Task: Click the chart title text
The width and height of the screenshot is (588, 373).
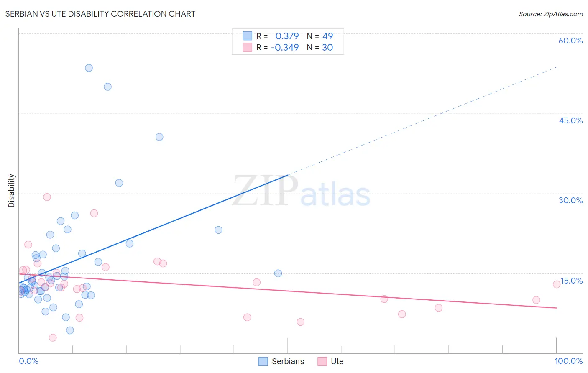Action: coord(100,14)
